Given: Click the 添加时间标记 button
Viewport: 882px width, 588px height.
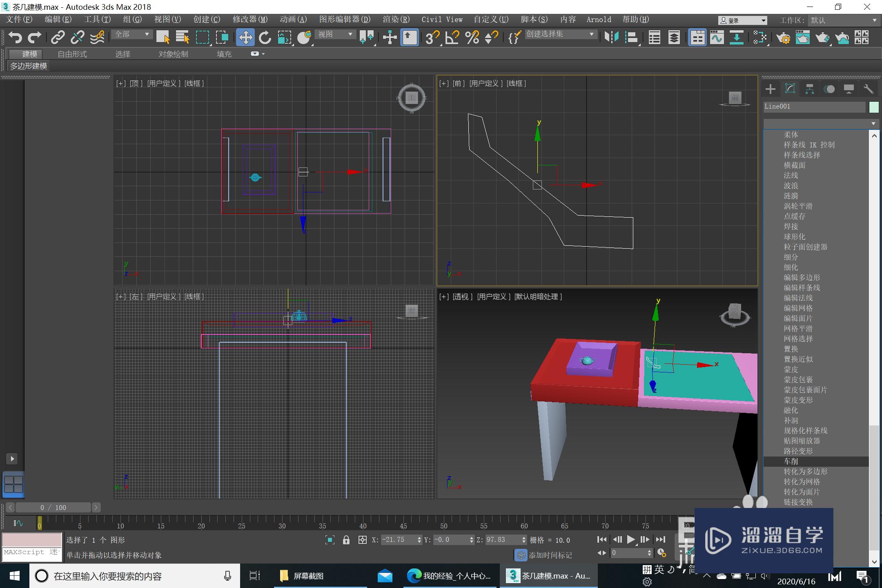Looking at the screenshot, I should coord(544,555).
